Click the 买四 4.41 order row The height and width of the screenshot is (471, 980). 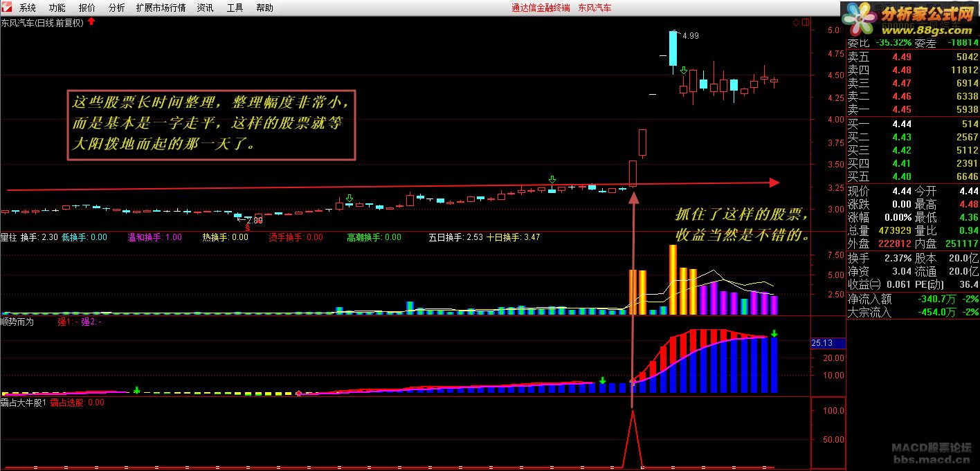(913, 163)
